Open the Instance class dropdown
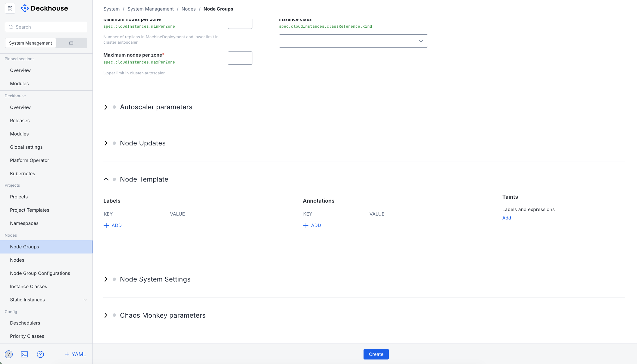 [353, 41]
